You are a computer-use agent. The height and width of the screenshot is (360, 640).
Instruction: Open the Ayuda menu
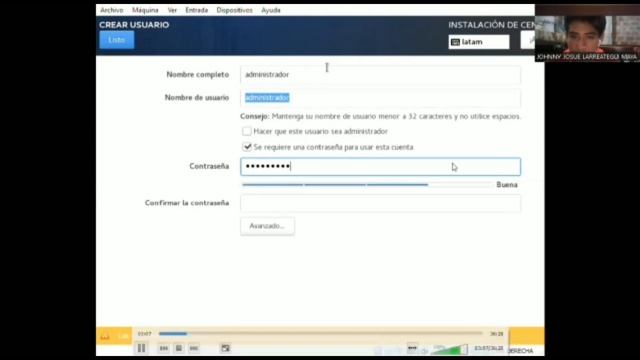pyautogui.click(x=271, y=10)
